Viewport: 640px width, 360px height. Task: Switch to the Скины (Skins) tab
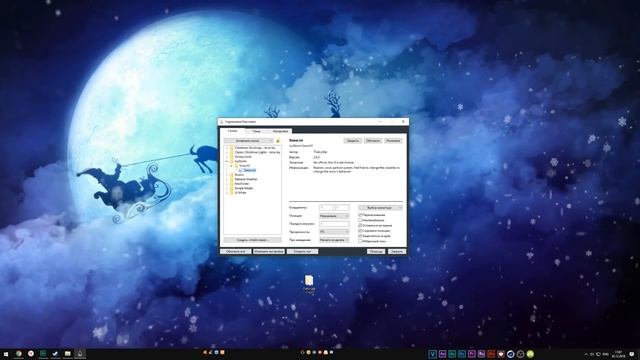click(x=232, y=131)
